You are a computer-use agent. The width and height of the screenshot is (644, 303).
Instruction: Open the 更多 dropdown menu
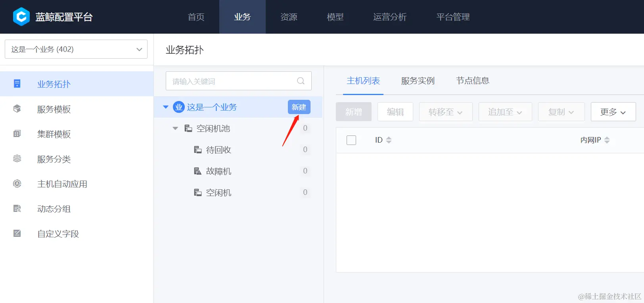[x=613, y=112]
